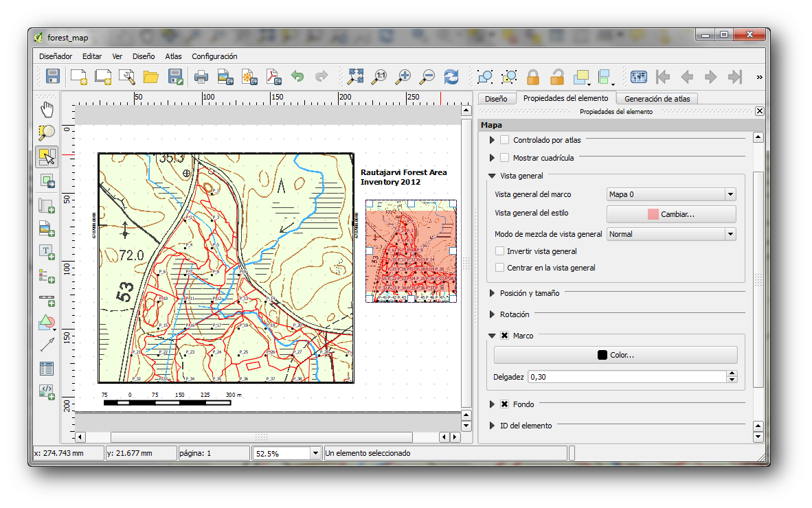Image resolution: width=812 pixels, height=508 pixels.
Task: Open the Editar menu
Action: 92,56
